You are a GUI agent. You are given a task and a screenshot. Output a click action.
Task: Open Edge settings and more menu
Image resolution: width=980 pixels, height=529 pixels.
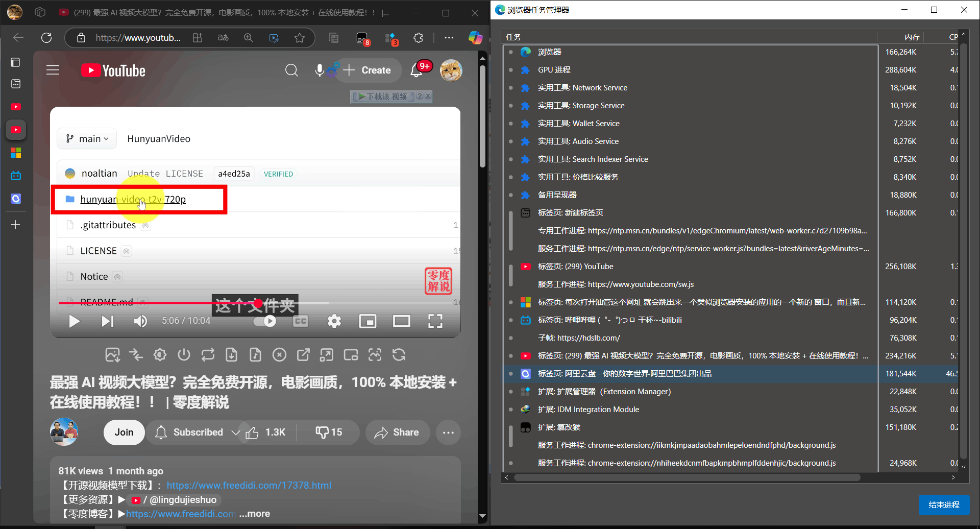449,38
